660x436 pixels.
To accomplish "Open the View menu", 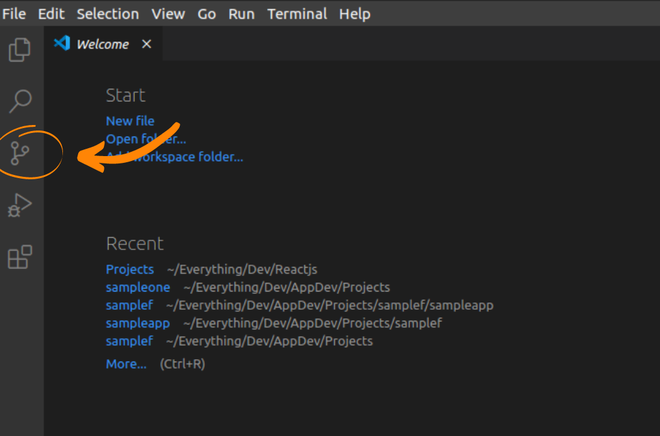I will pyautogui.click(x=168, y=14).
